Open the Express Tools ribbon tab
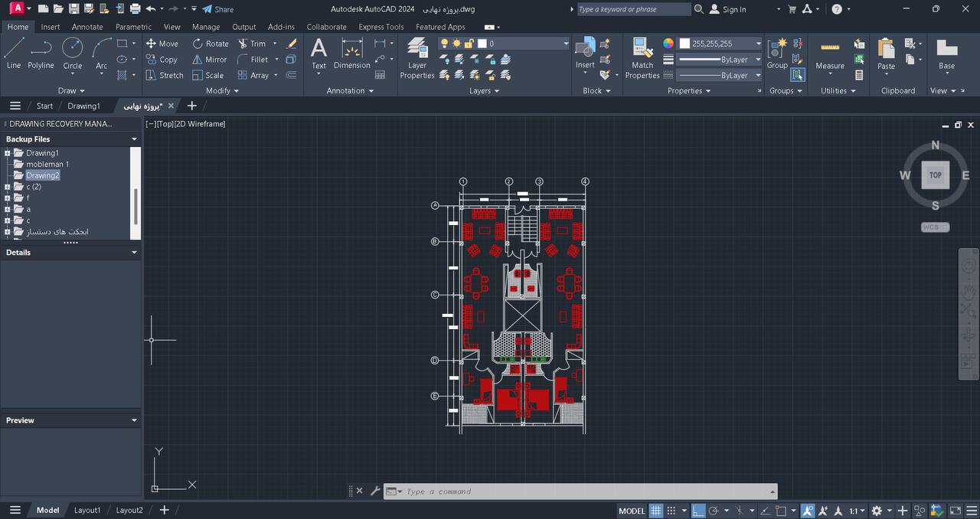Image resolution: width=980 pixels, height=519 pixels. [381, 27]
